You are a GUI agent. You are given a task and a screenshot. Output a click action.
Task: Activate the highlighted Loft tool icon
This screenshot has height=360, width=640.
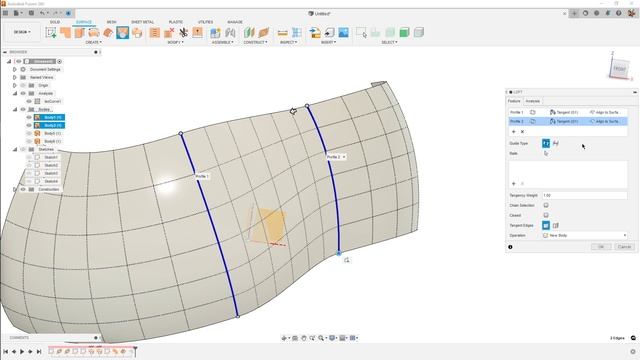[122, 33]
